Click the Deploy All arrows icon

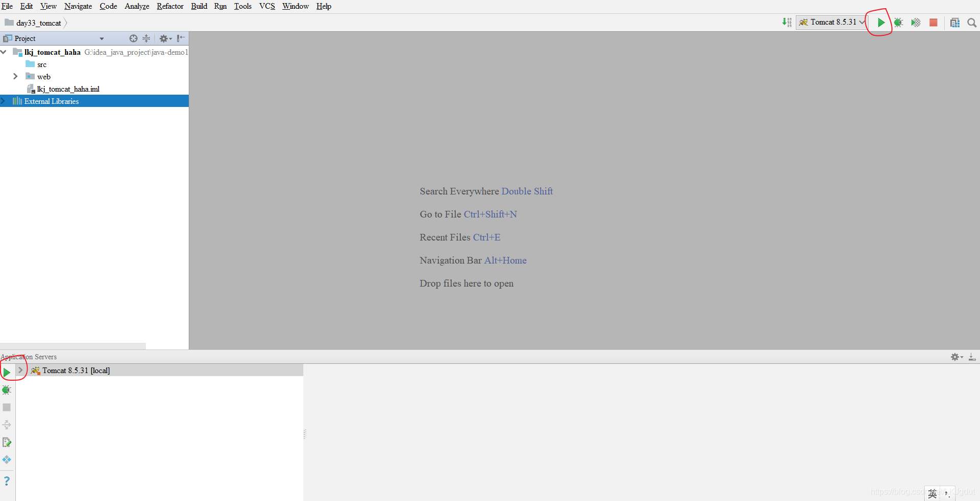[x=7, y=425]
